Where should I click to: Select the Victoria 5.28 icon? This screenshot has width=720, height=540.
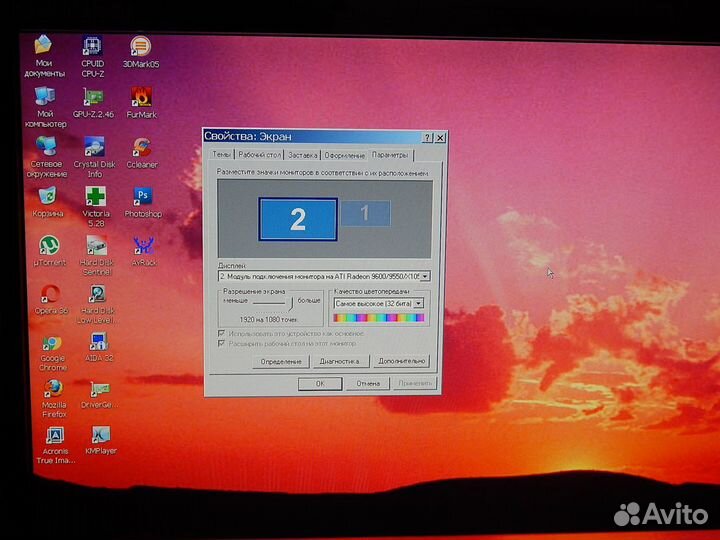(x=96, y=196)
